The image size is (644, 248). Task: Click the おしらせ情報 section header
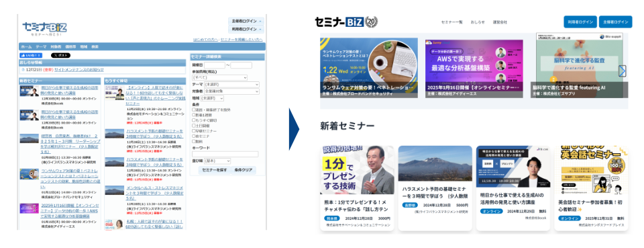(x=103, y=63)
